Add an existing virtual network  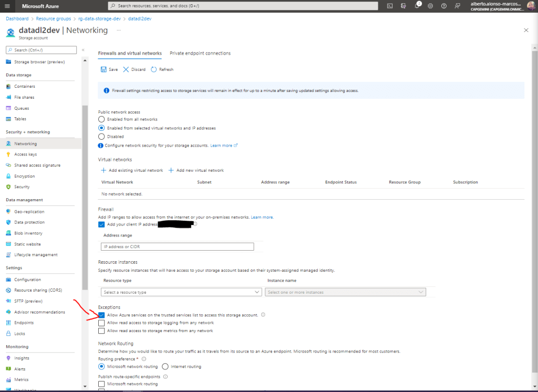click(x=132, y=170)
